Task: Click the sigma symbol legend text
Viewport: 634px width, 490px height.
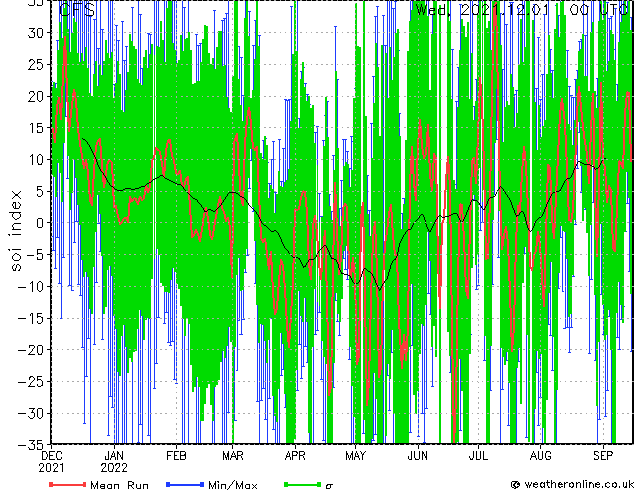Action: (x=329, y=486)
